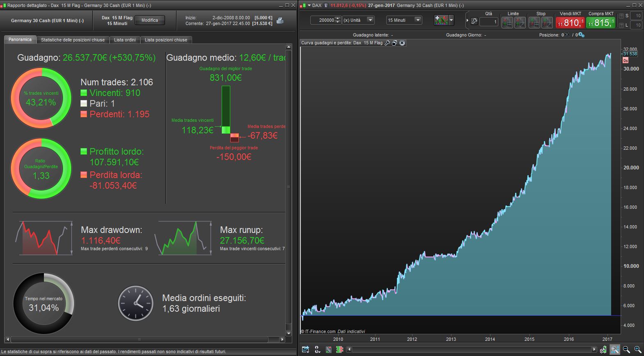Click the order list icon below chart
This screenshot has width=644, height=356.
point(328,349)
